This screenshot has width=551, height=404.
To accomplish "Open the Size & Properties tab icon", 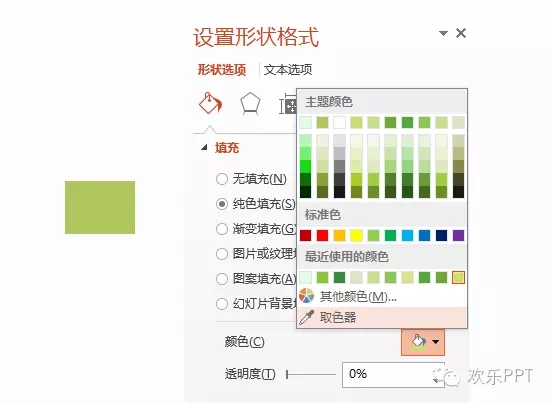I will tap(288, 104).
